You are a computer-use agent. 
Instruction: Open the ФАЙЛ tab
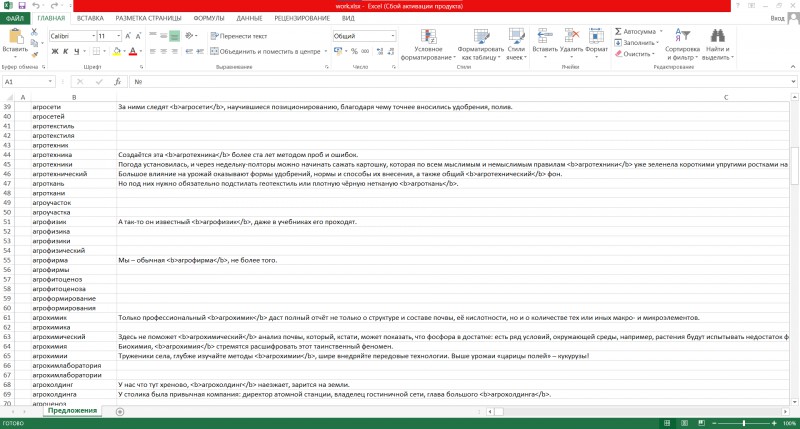click(15, 18)
